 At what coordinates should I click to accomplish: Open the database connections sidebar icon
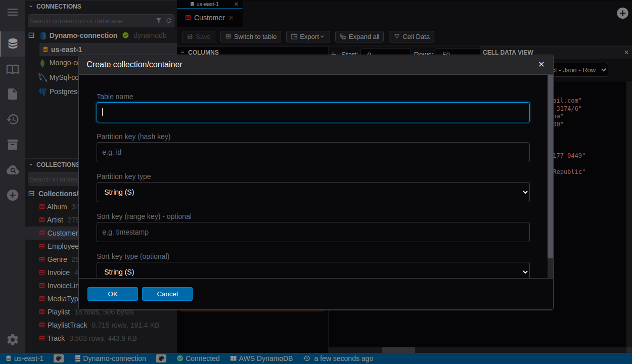[x=13, y=44]
